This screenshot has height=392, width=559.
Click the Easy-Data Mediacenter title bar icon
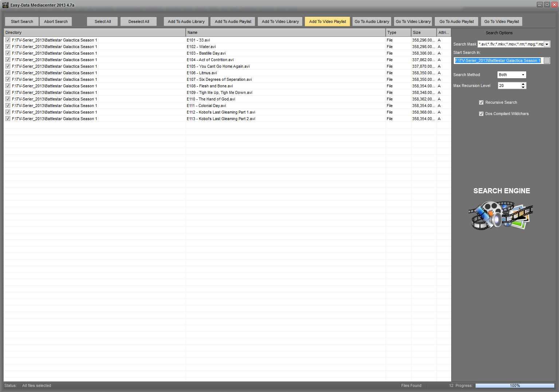click(5, 5)
